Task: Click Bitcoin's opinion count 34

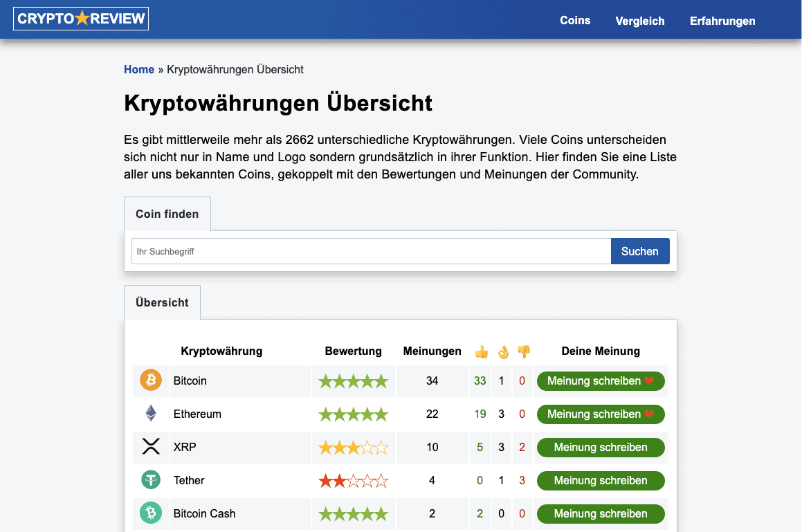Action: coord(432,380)
